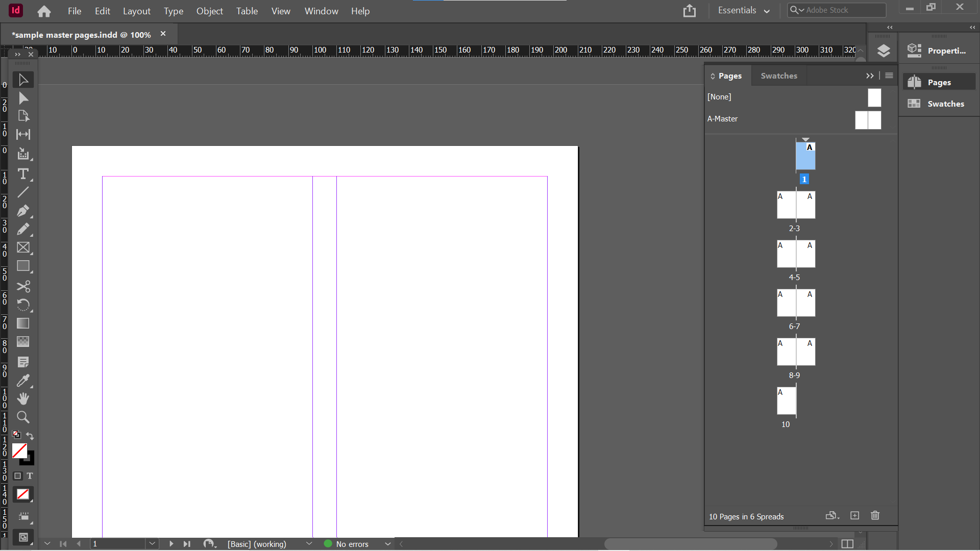Select the spread 4-5 thumbnail
Screen dimensions: 980x551
point(796,254)
